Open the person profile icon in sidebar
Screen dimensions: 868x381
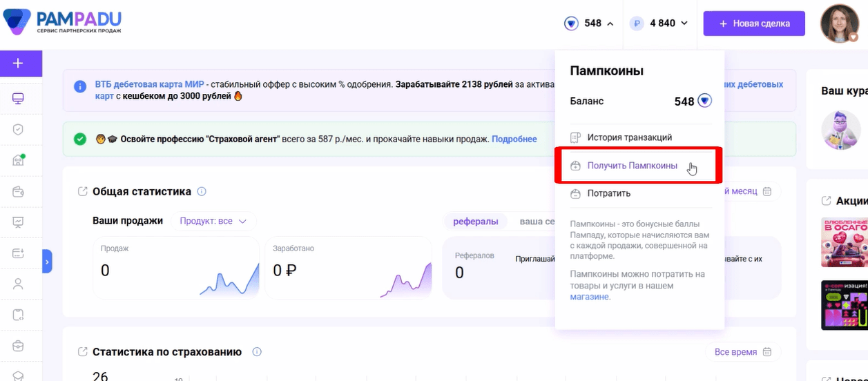[x=19, y=284]
